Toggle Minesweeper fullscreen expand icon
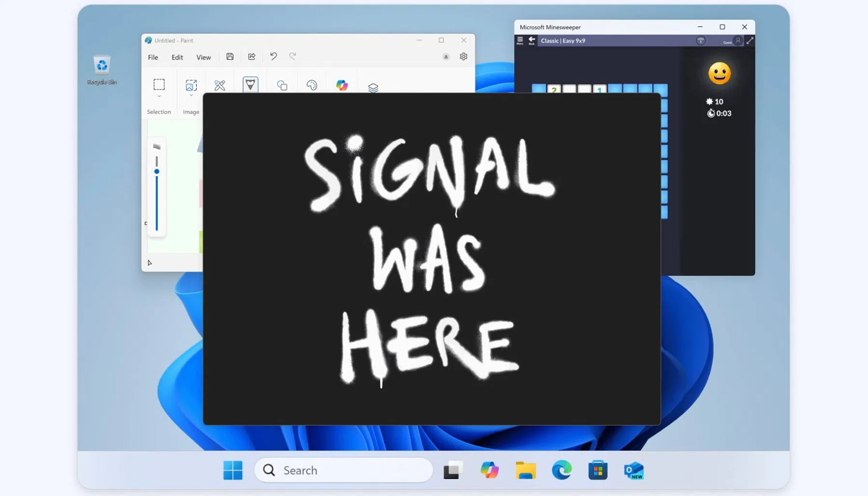 point(750,41)
